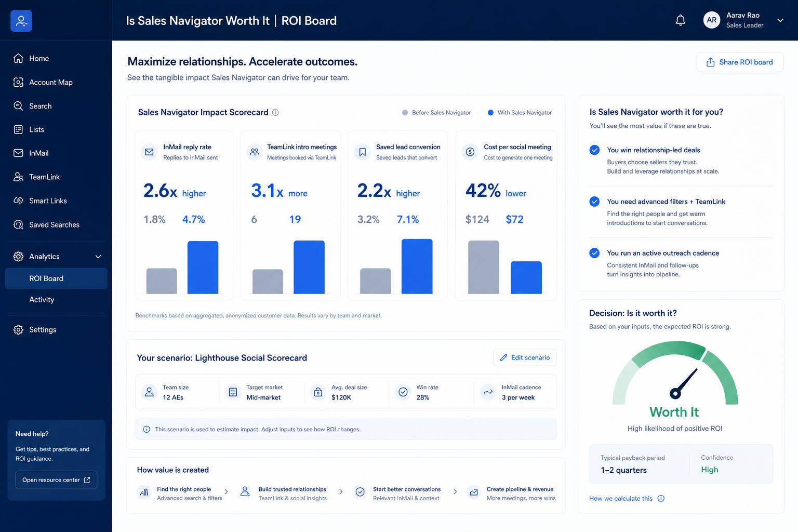Viewport: 798px width, 532px height.
Task: Click '1–2 quarters' payback period value
Action: click(x=623, y=471)
